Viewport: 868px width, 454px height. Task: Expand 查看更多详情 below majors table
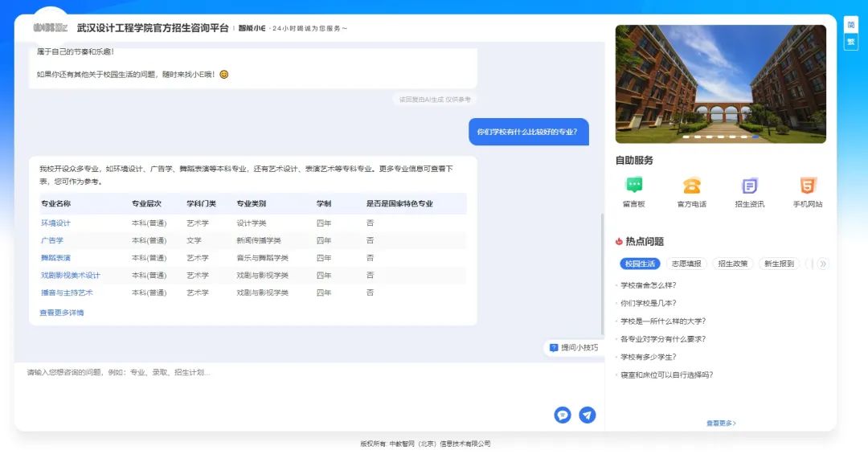62,313
